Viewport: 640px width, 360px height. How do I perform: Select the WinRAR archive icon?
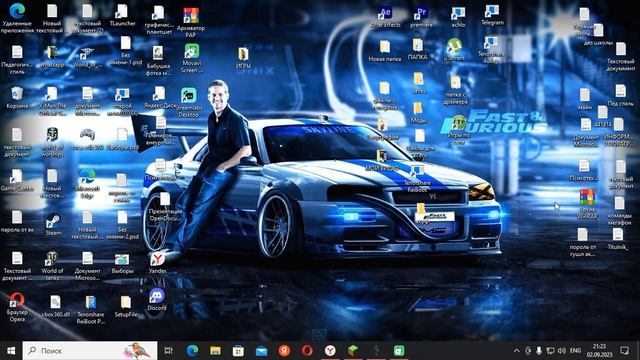(x=587, y=204)
